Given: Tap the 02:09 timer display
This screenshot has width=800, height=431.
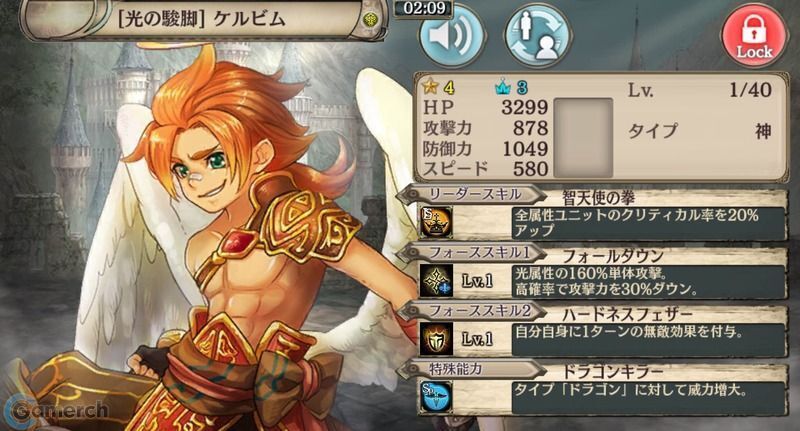Looking at the screenshot, I should click(423, 8).
